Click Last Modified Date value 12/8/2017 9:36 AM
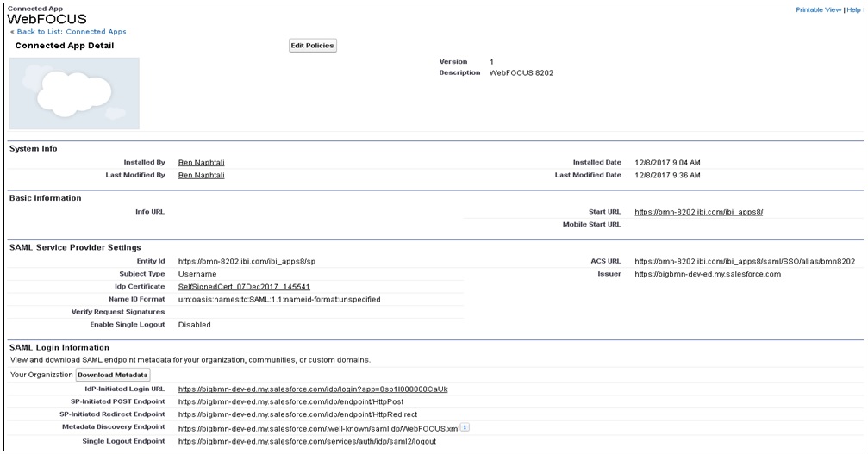The width and height of the screenshot is (868, 454). [667, 175]
